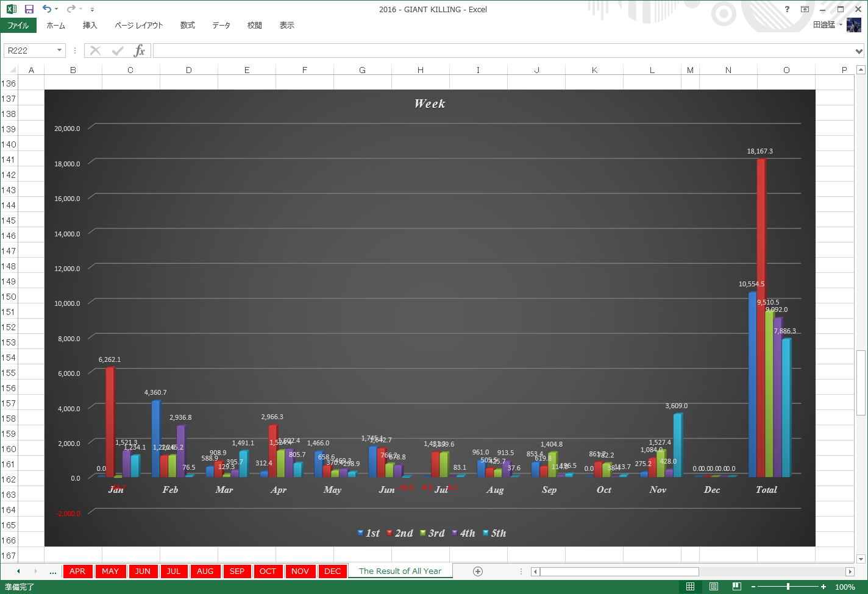Viewport: 868px width, 594px height.
Task: Show hidden sheet tabs via ellipsis
Action: (53, 571)
